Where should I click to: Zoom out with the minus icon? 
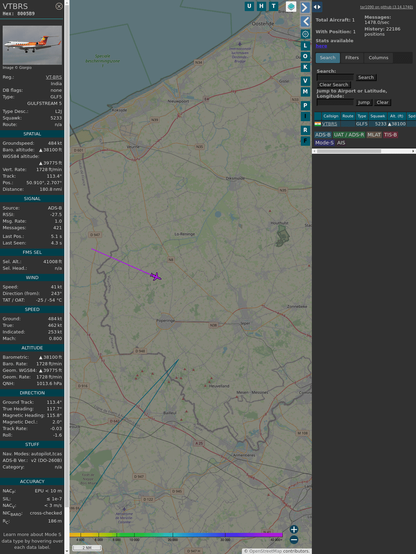pyautogui.click(x=294, y=540)
